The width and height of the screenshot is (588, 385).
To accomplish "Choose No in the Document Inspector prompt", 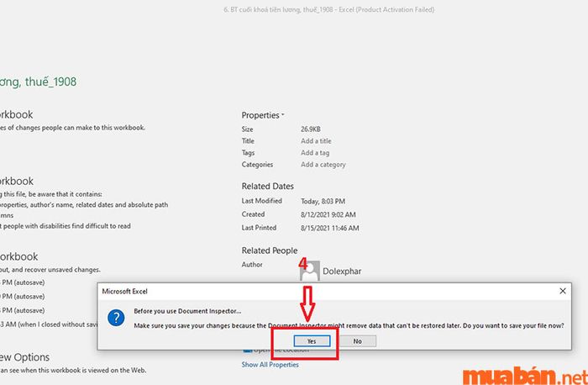I will pyautogui.click(x=357, y=341).
